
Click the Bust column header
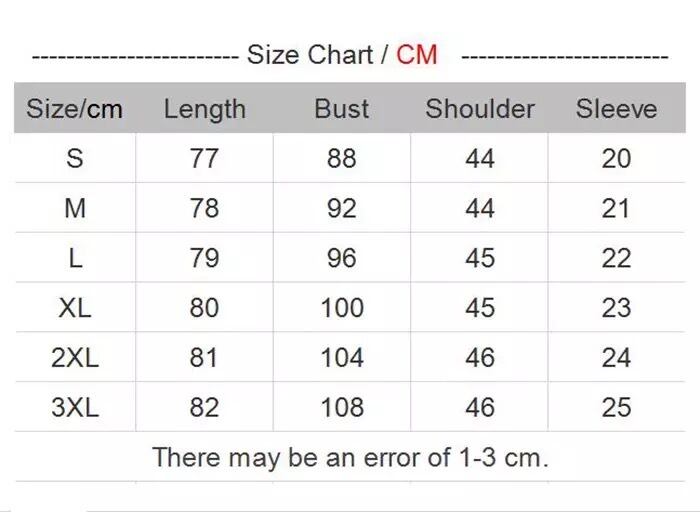pyautogui.click(x=341, y=109)
